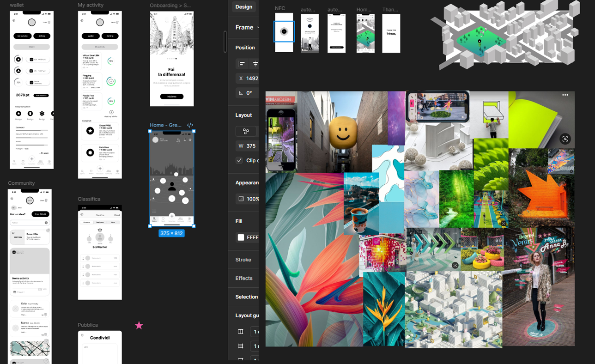Select the 'My activity' frame title
The height and width of the screenshot is (364, 595).
tap(91, 5)
